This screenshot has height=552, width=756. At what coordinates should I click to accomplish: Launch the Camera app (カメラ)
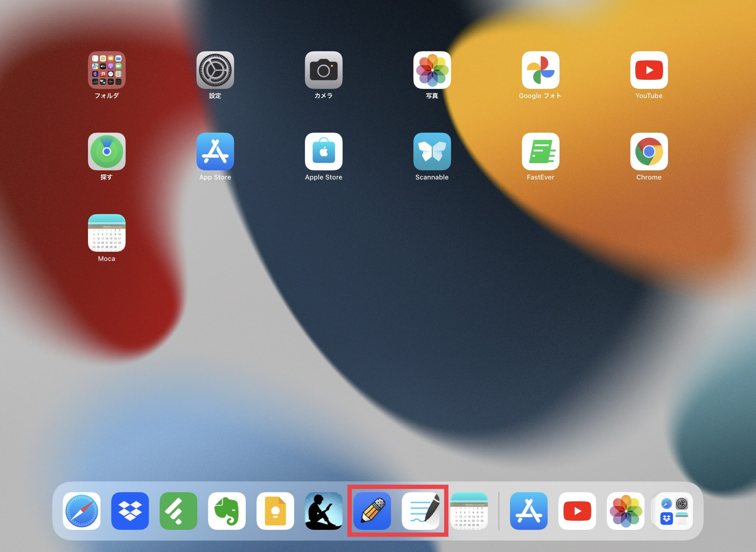click(323, 70)
